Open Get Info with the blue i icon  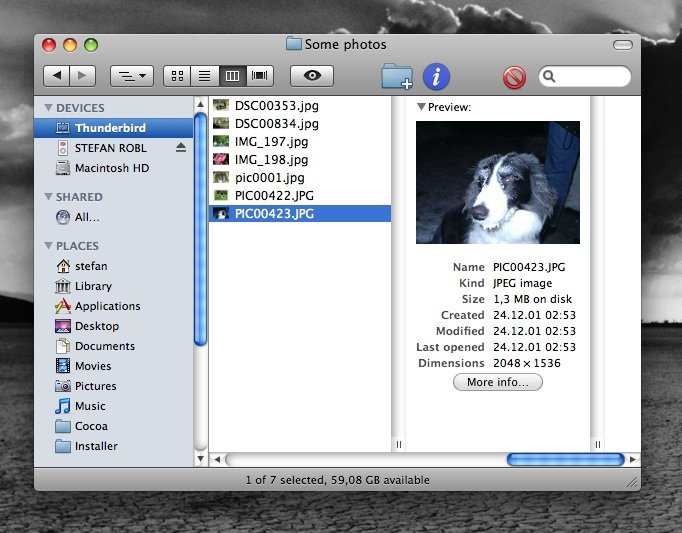pos(436,77)
